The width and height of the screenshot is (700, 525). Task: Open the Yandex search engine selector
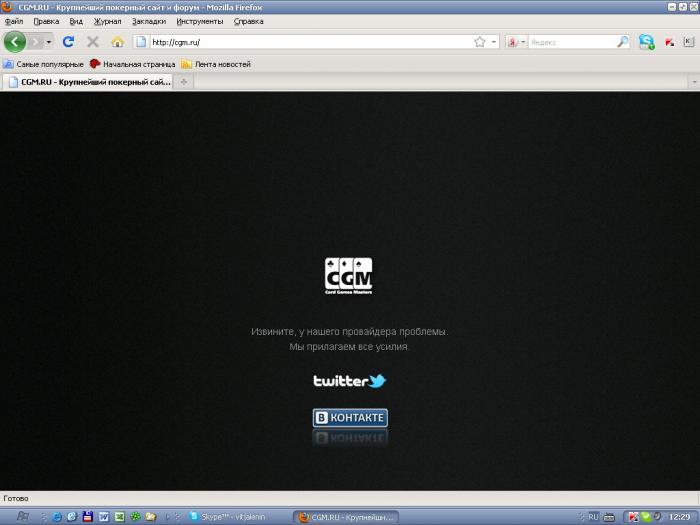point(517,42)
